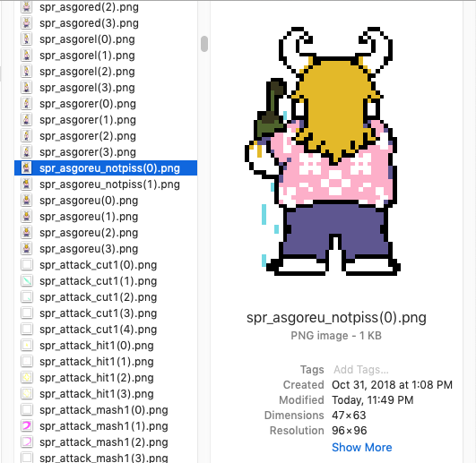Image resolution: width=476 pixels, height=463 pixels.
Task: Click the yellow icon of spr_attack_hit1(2).png
Action: click(x=26, y=378)
